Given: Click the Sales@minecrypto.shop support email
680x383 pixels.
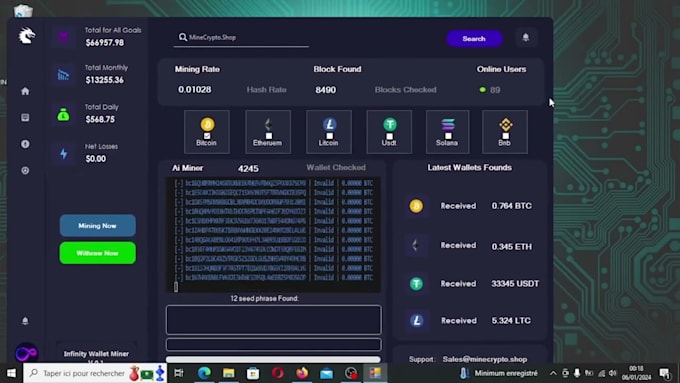Looking at the screenshot, I should [x=485, y=359].
